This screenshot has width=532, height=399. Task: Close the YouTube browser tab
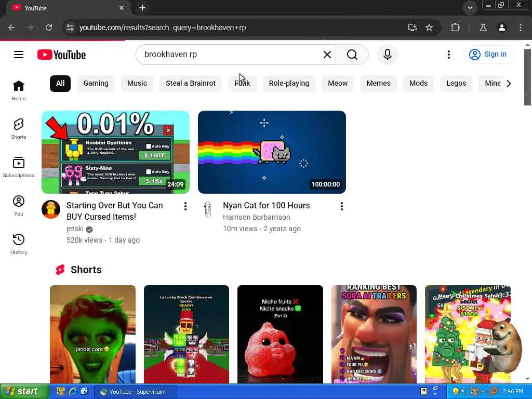(122, 8)
